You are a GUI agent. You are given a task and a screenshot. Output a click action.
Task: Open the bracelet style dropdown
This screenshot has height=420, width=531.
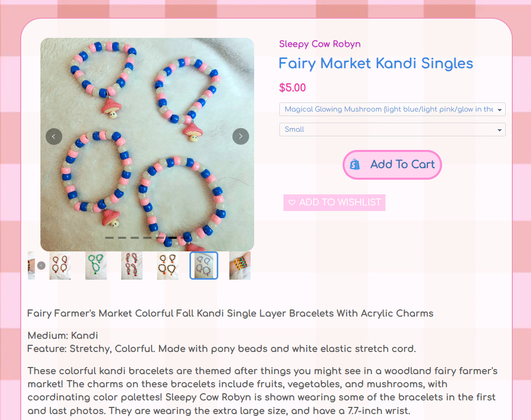[x=392, y=110]
